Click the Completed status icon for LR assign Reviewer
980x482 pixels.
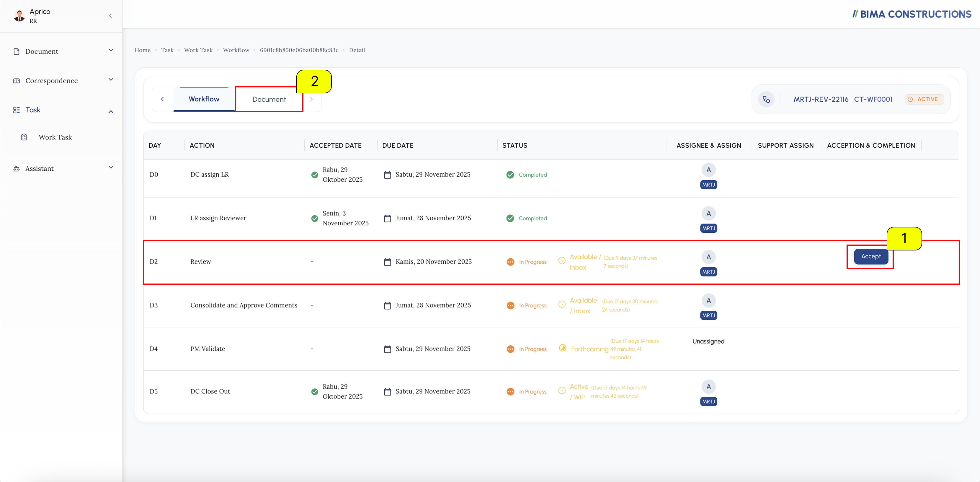point(510,218)
